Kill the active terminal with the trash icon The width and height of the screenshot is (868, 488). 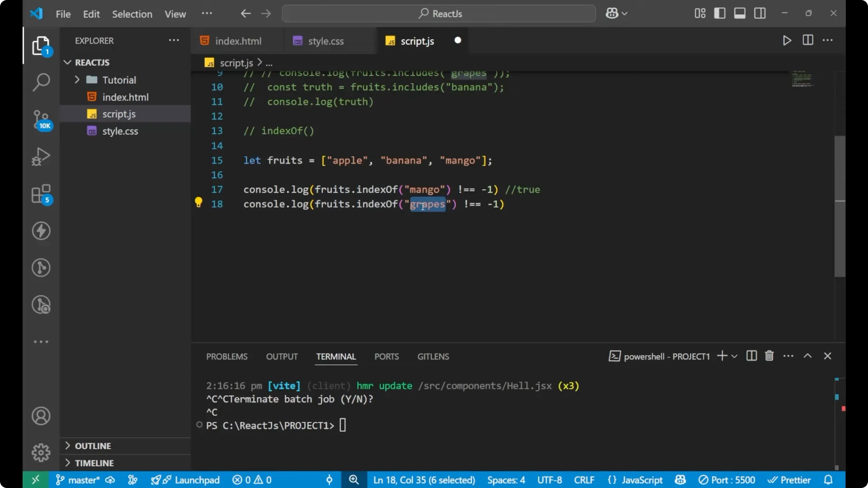pyautogui.click(x=769, y=356)
